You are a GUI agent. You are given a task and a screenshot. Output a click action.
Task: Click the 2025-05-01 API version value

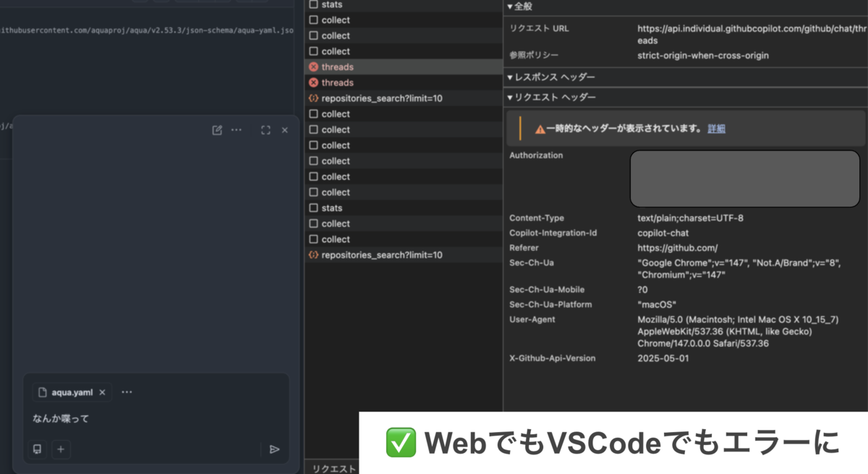pos(663,358)
